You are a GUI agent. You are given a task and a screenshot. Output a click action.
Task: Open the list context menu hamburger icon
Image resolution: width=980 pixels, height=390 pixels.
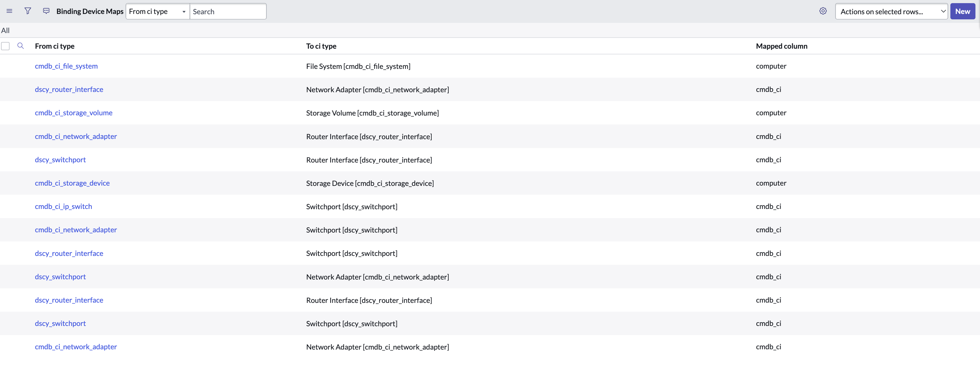click(x=9, y=11)
